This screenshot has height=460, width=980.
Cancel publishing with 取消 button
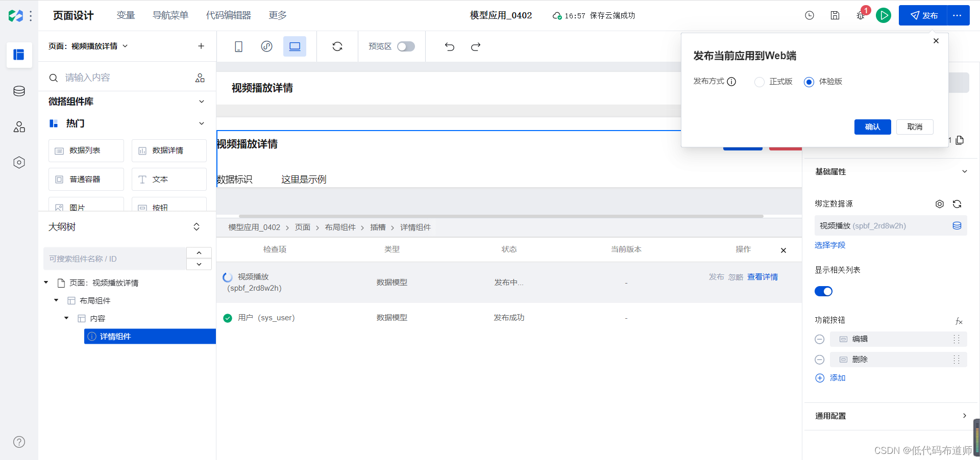[x=915, y=127]
